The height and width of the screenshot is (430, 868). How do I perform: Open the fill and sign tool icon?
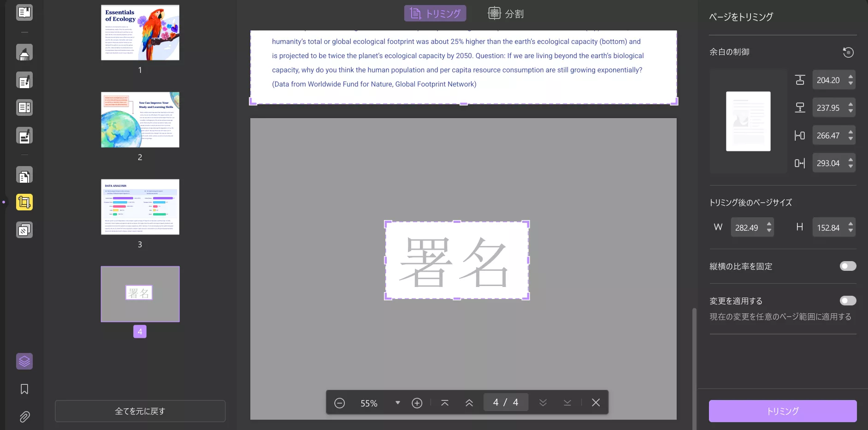click(x=24, y=136)
